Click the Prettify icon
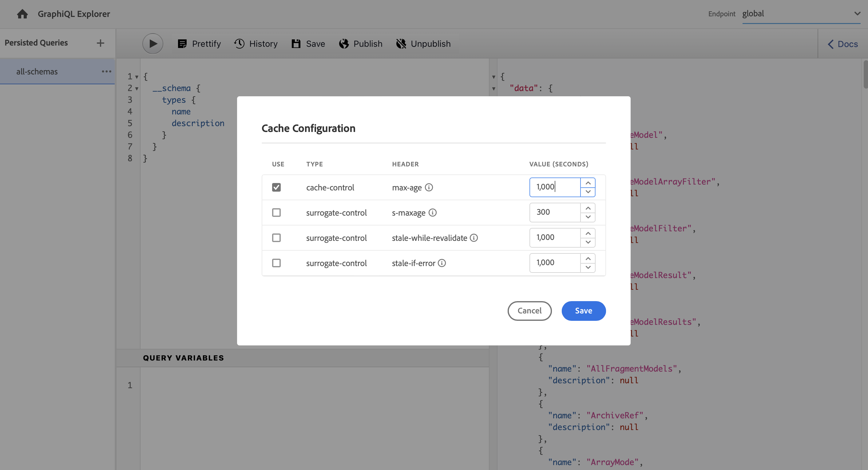868x470 pixels. click(x=182, y=44)
